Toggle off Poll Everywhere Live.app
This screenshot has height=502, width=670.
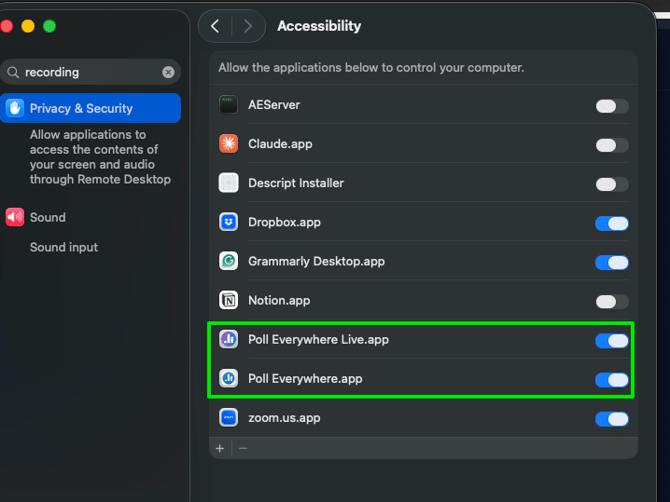(612, 341)
